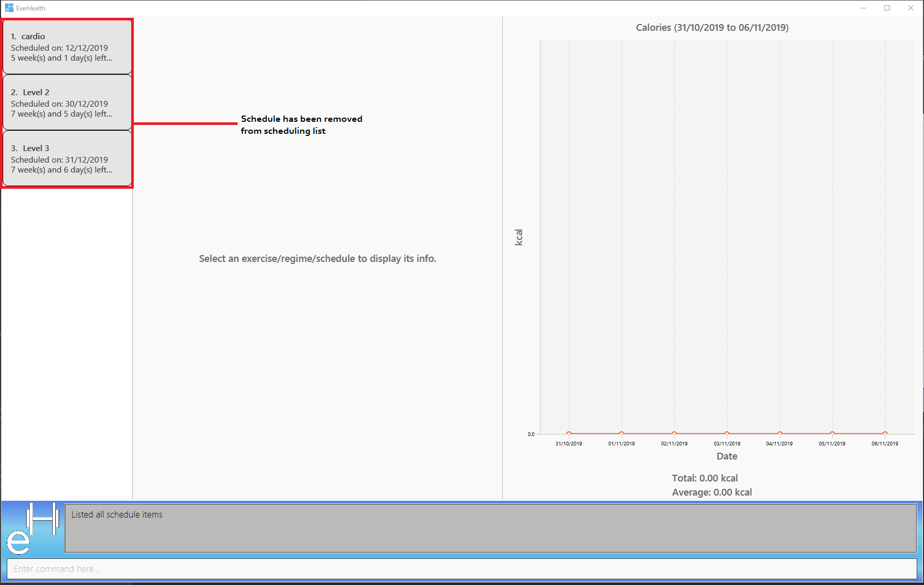The image size is (924, 585).
Task: Click the command input field
Action: (x=462, y=569)
